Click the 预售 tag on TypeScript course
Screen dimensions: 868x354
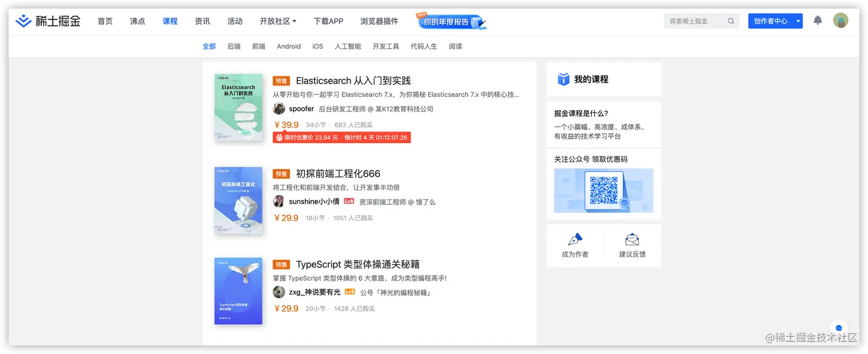tap(281, 264)
